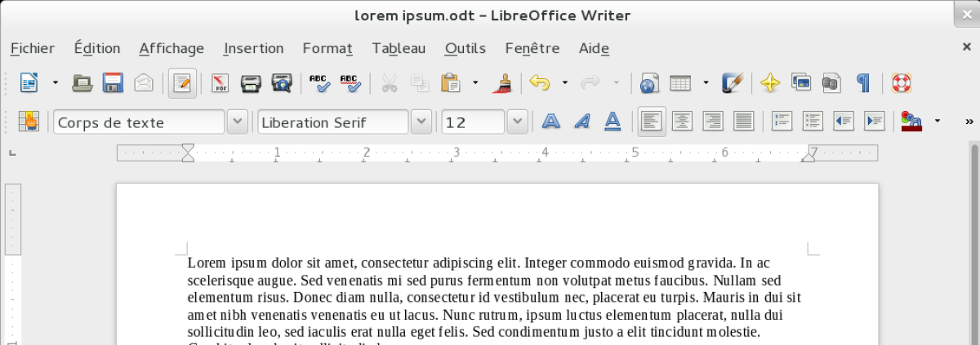980x345 pixels.
Task: Increase paragraph indent
Action: click(x=874, y=122)
